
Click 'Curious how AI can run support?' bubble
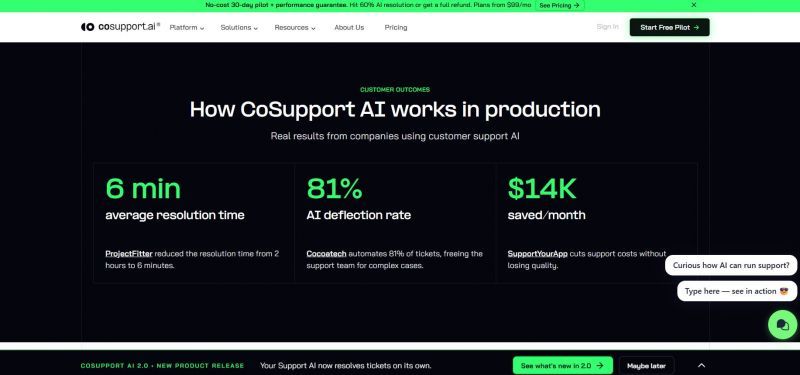click(731, 265)
